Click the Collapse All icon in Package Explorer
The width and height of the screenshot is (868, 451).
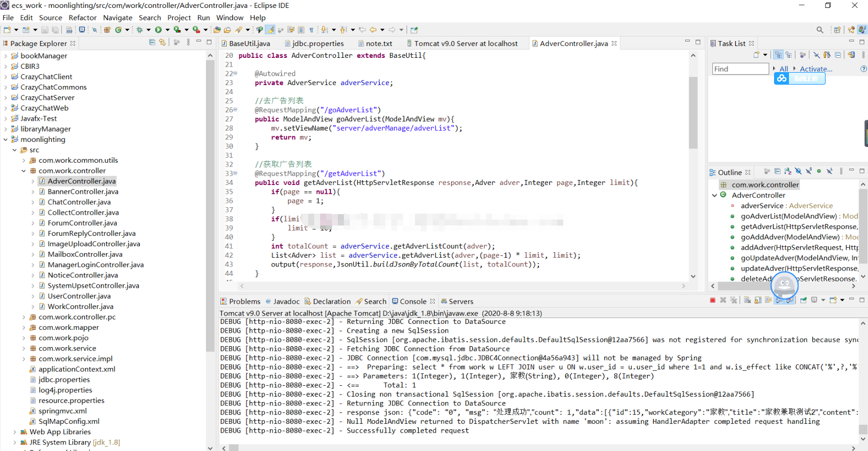pyautogui.click(x=152, y=43)
